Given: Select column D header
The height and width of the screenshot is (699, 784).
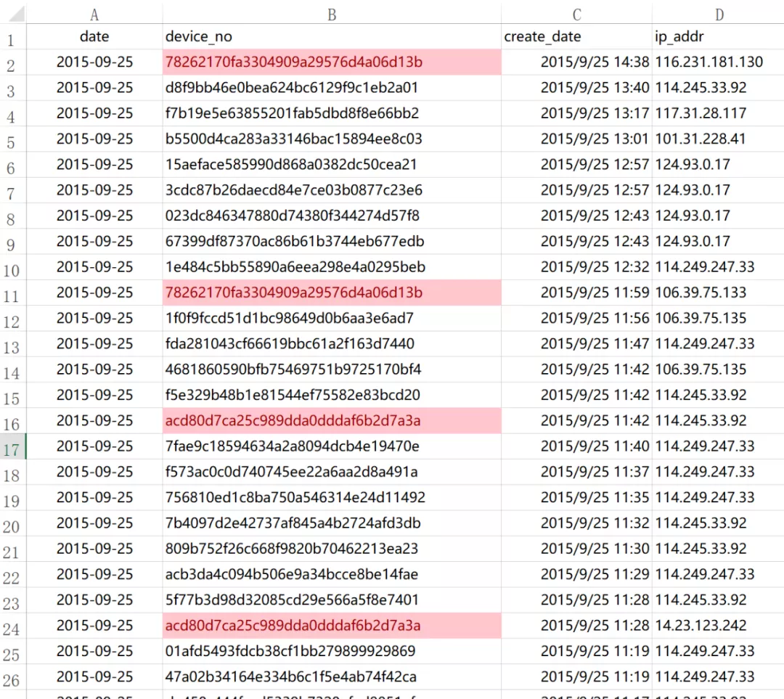Looking at the screenshot, I should coord(719,15).
